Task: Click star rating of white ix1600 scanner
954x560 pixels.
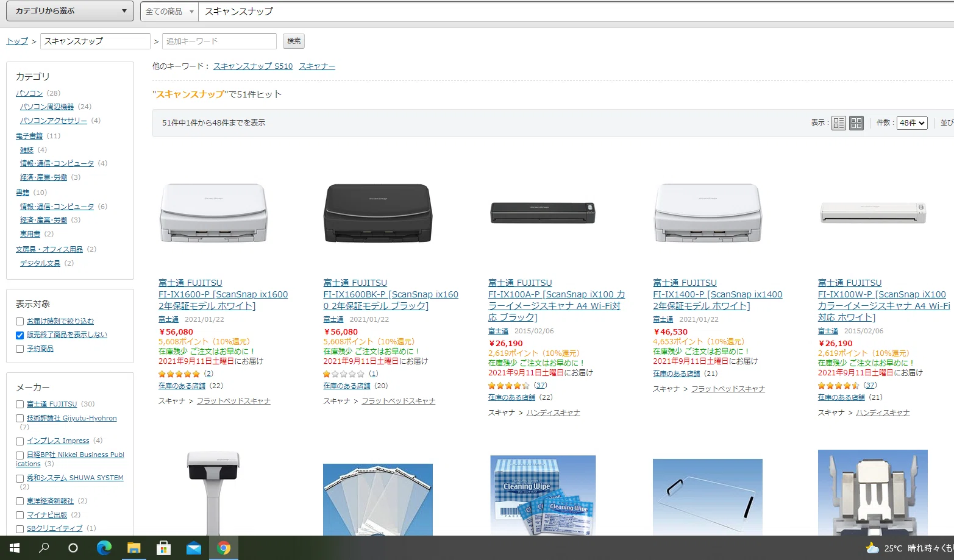Action: point(179,374)
